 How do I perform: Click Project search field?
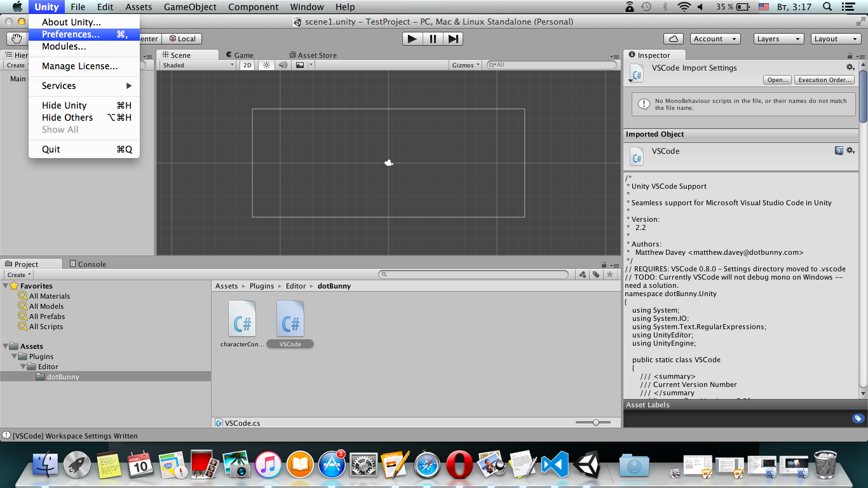pos(473,274)
